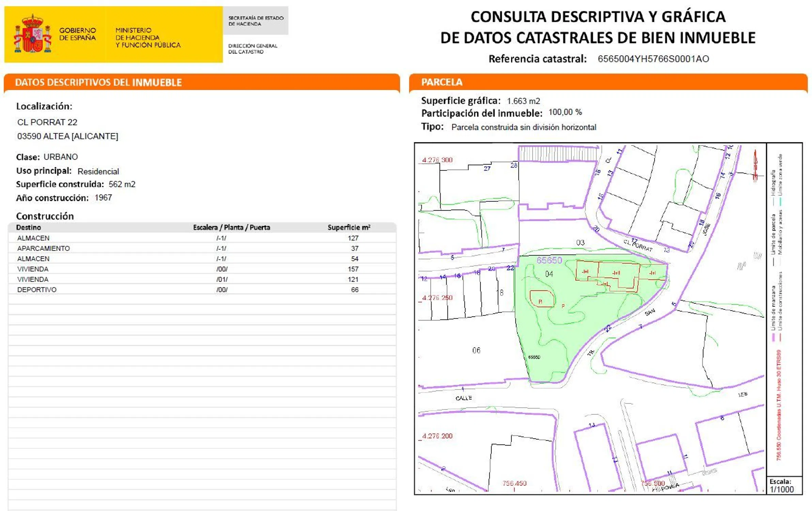Click the Ministerio de Hacienda logo block
This screenshot has height=511, width=812.
147,37
